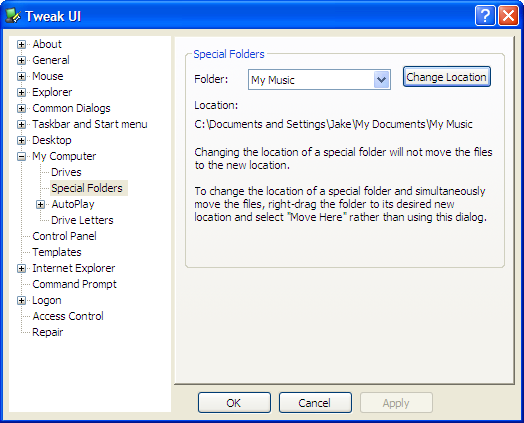This screenshot has height=423, width=524.
Task: Select Drive Letters tree item
Action: coord(82,221)
